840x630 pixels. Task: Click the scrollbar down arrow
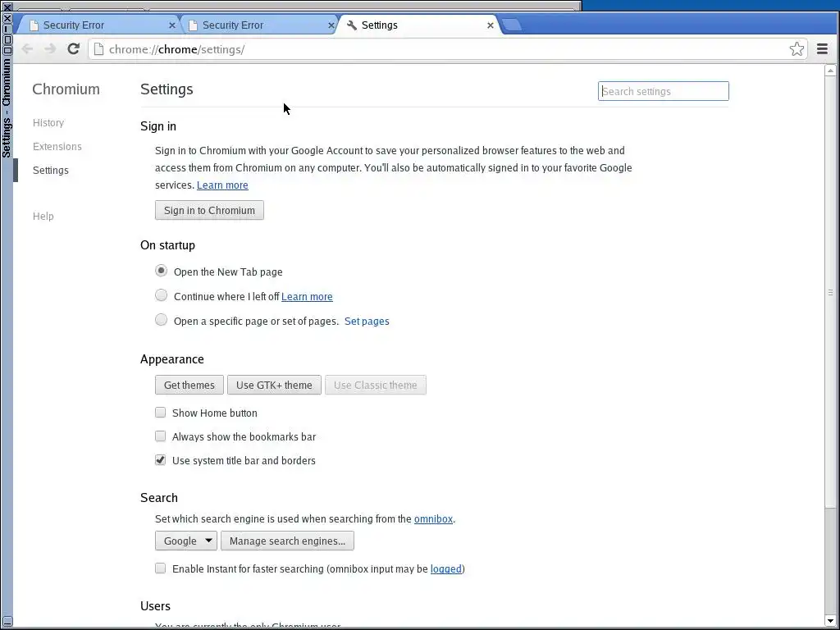[830, 622]
